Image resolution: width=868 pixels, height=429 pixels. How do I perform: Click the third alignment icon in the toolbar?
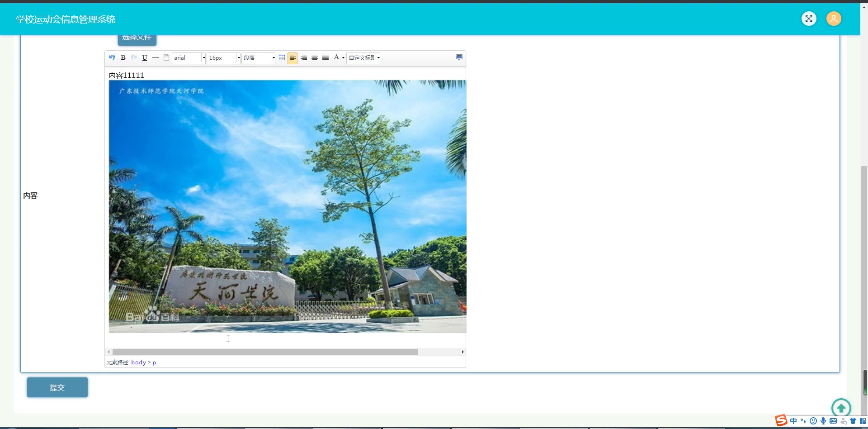click(315, 57)
